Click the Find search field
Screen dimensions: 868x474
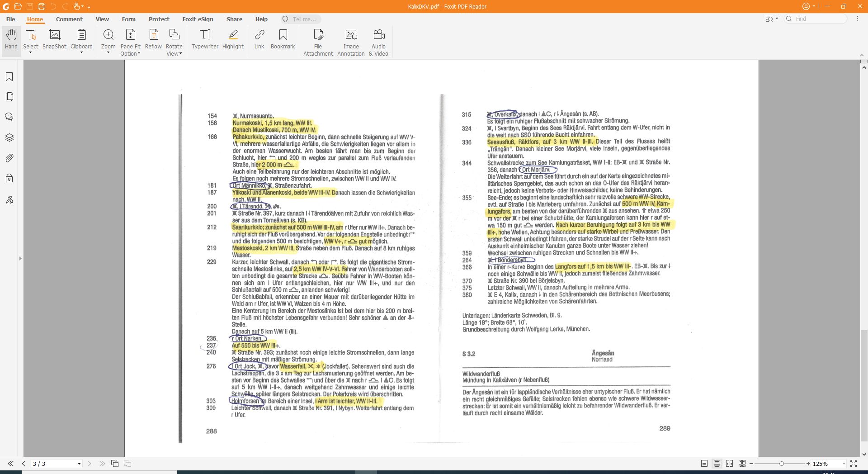[816, 19]
